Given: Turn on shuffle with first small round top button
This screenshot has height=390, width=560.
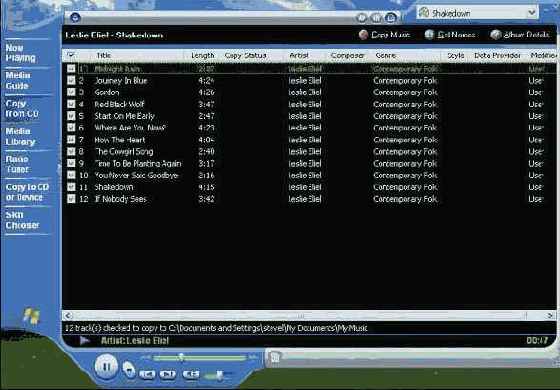Looking at the screenshot, I should click(362, 18).
